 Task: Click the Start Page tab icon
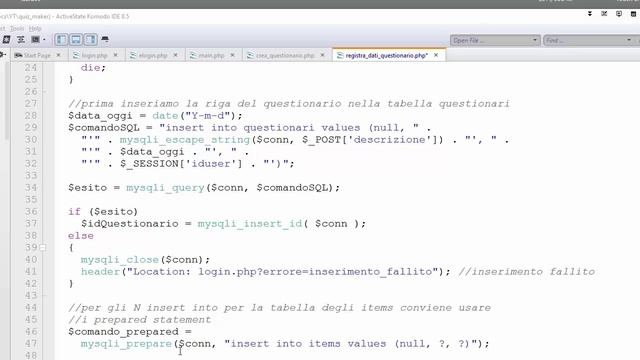[18, 55]
